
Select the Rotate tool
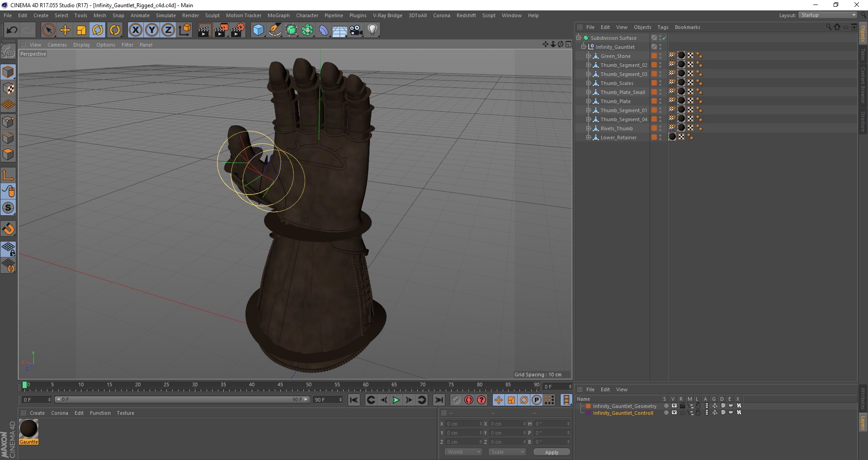(98, 30)
